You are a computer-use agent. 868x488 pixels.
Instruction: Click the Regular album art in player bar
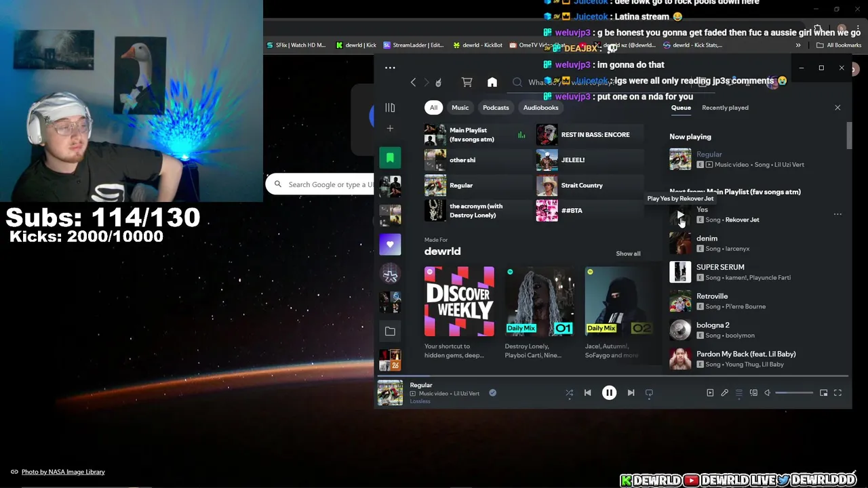390,393
